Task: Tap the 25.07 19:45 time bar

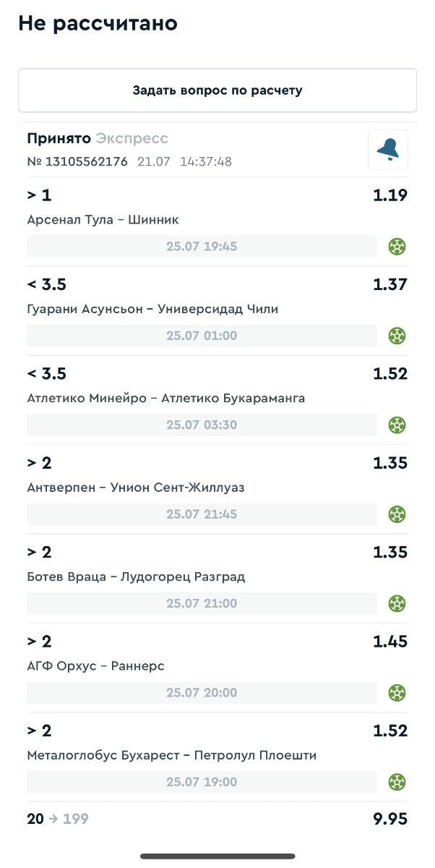Action: tap(202, 247)
